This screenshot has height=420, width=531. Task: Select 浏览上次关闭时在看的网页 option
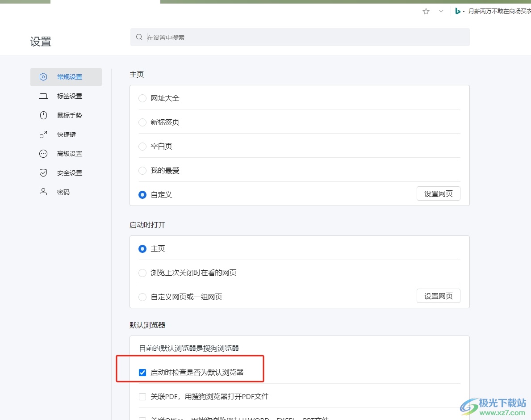(142, 273)
